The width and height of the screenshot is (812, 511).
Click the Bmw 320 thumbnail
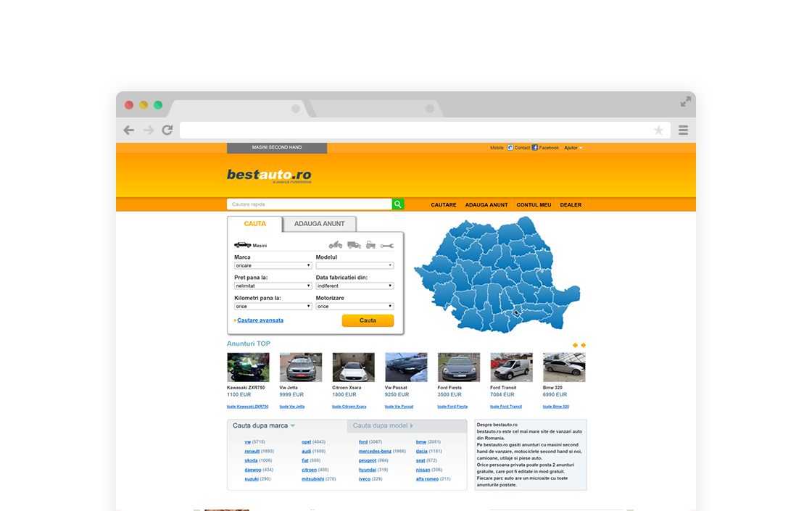[x=564, y=367]
